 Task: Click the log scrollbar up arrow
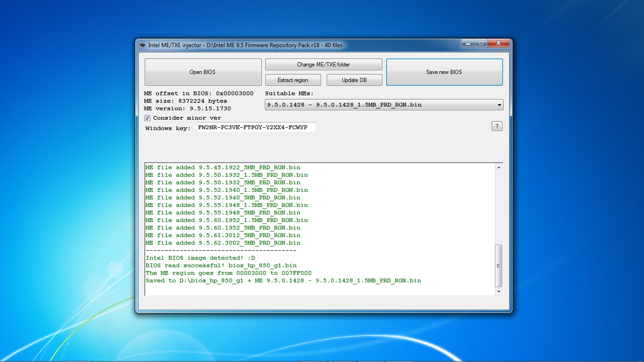coord(499,167)
